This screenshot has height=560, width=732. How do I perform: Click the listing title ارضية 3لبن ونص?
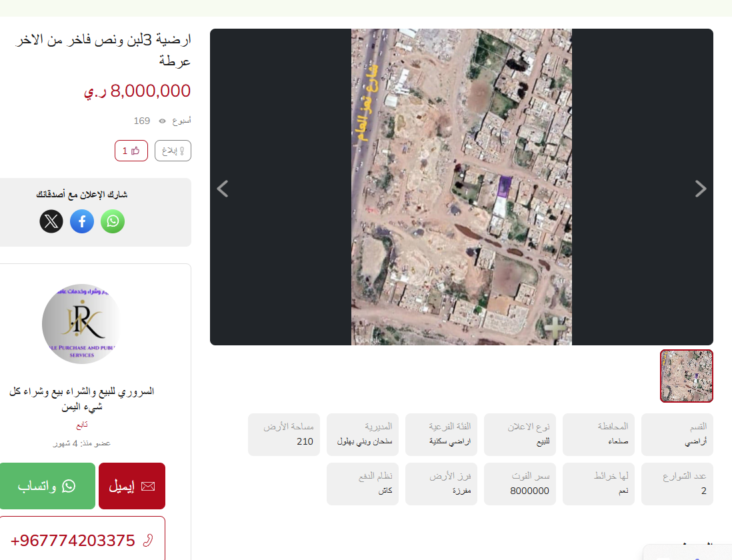point(103,50)
